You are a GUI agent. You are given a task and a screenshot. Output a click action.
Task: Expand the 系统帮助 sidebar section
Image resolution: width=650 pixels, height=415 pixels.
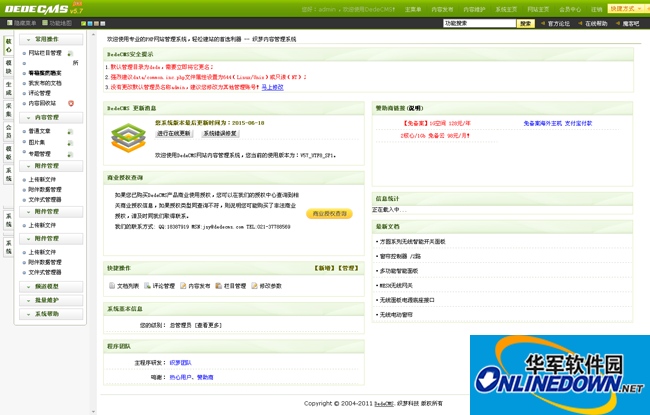click(x=51, y=314)
